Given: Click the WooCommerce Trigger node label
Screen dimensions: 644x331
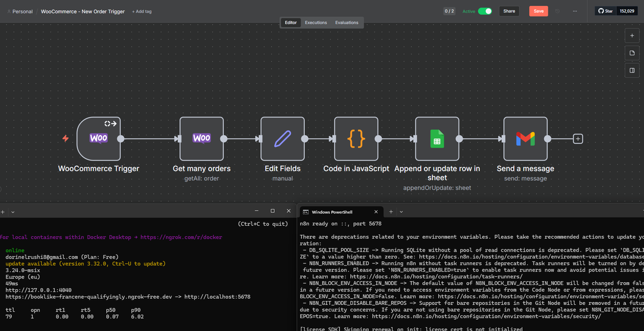Looking at the screenshot, I should (x=98, y=168).
